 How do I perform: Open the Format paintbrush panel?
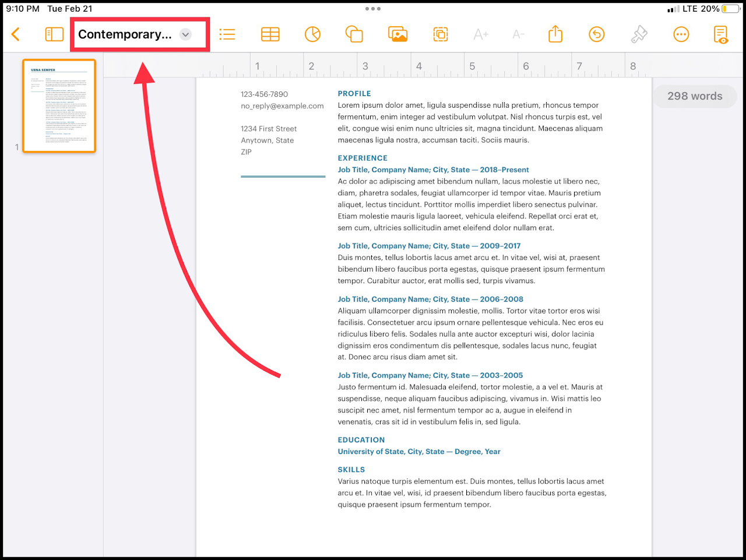coord(639,34)
